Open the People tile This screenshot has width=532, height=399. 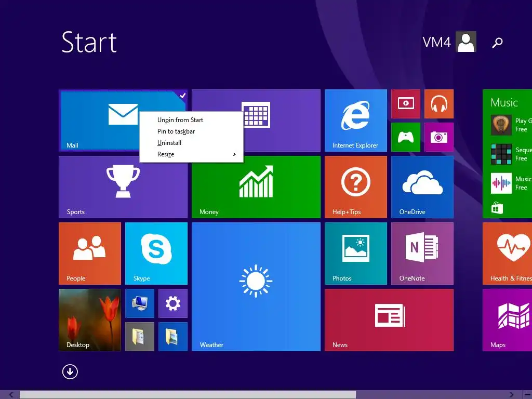pyautogui.click(x=89, y=254)
